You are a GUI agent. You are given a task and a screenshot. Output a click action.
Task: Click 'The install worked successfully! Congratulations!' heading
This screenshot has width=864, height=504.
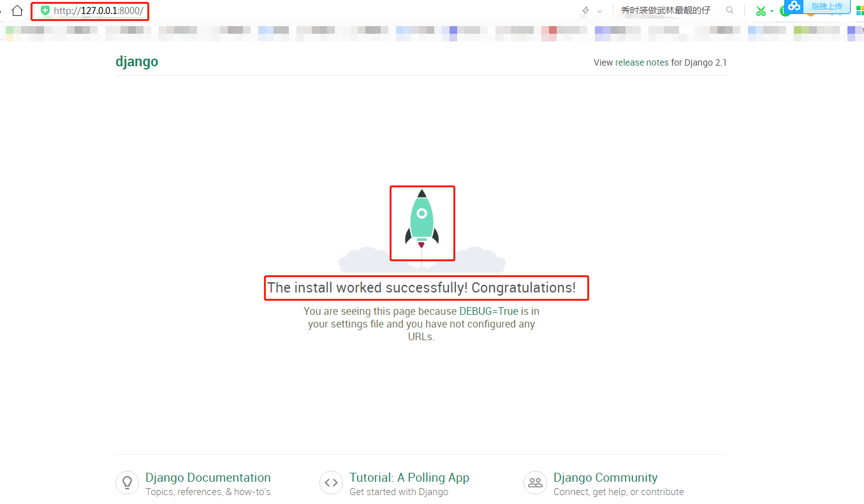[421, 287]
